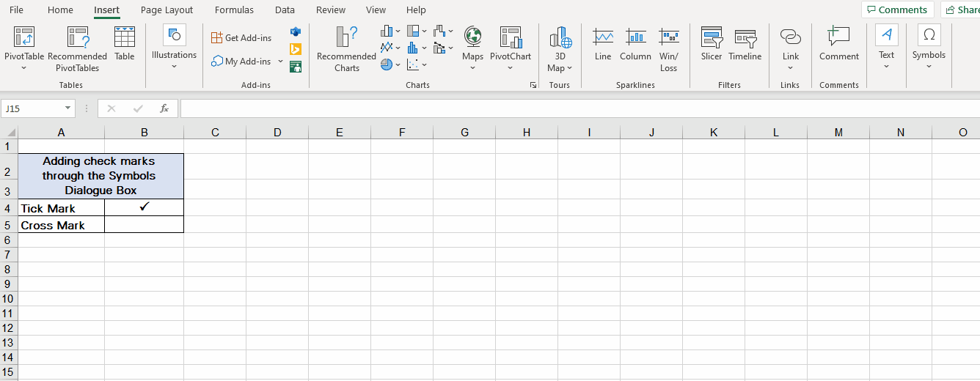980x381 pixels.
Task: Insert a Slicer filter
Action: click(712, 44)
